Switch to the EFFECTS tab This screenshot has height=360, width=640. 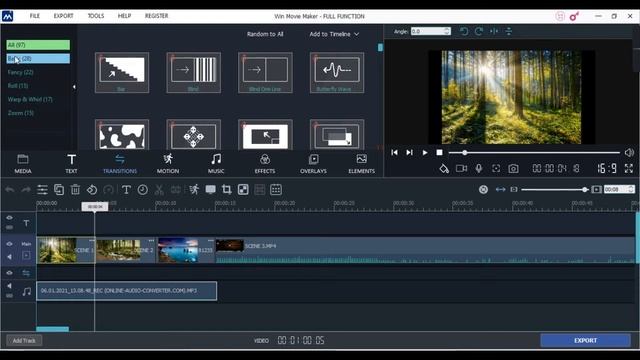(x=264, y=164)
